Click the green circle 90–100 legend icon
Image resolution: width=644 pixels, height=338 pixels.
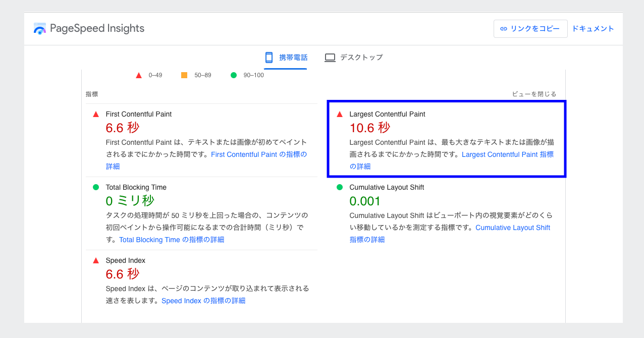[x=234, y=75]
